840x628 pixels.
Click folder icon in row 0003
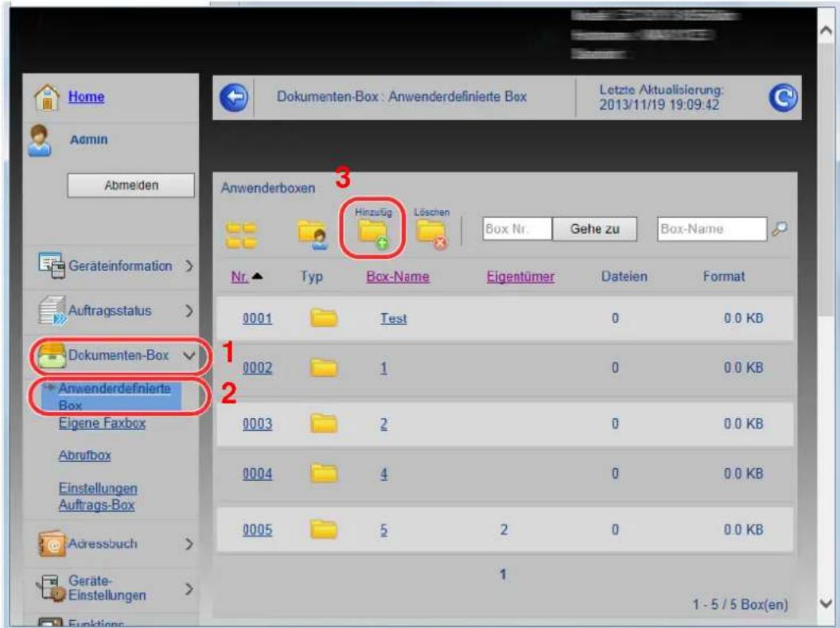click(324, 423)
